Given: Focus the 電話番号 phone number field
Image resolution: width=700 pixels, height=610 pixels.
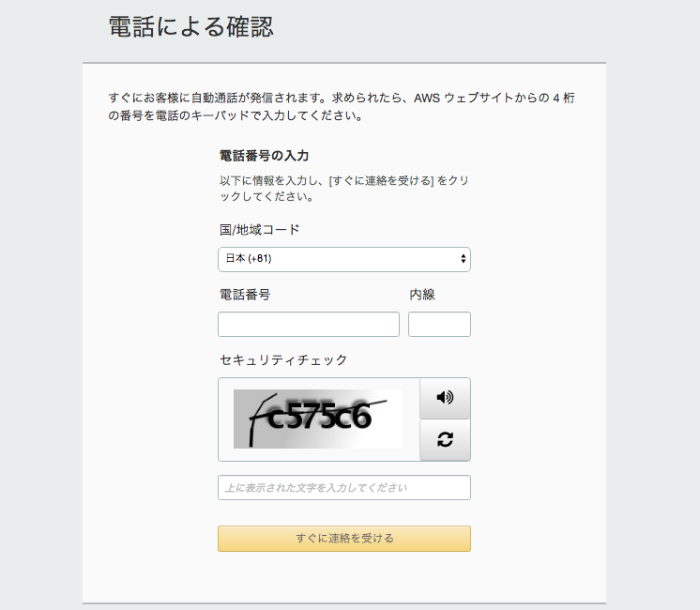Looking at the screenshot, I should pyautogui.click(x=309, y=324).
